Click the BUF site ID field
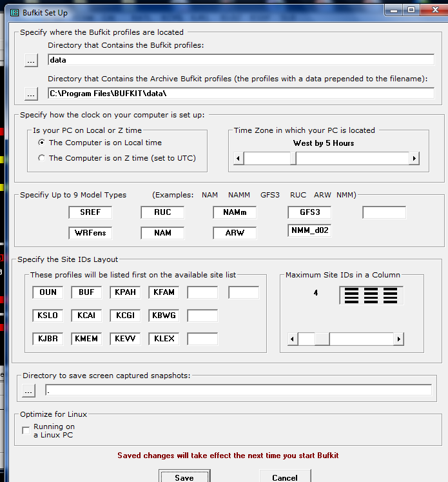Screen dimensions: 448x482 click(86, 292)
